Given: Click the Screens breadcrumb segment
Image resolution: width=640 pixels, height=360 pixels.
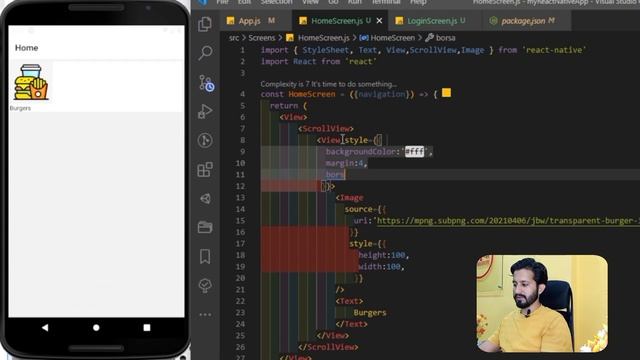Looking at the screenshot, I should click(x=262, y=38).
